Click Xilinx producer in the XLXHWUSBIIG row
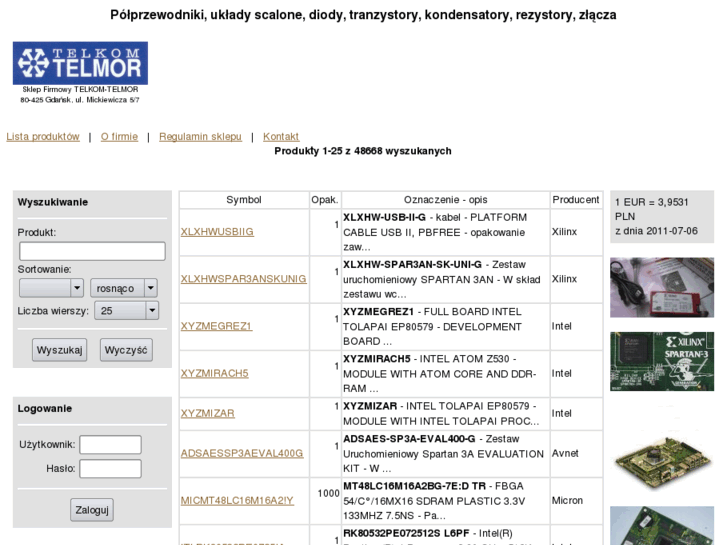Image resolution: width=727 pixels, height=545 pixels. pos(564,232)
